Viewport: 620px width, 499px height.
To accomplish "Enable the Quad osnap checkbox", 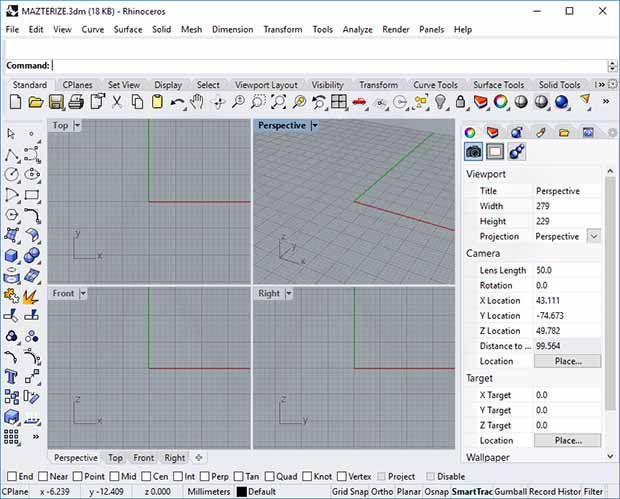I will click(270, 476).
